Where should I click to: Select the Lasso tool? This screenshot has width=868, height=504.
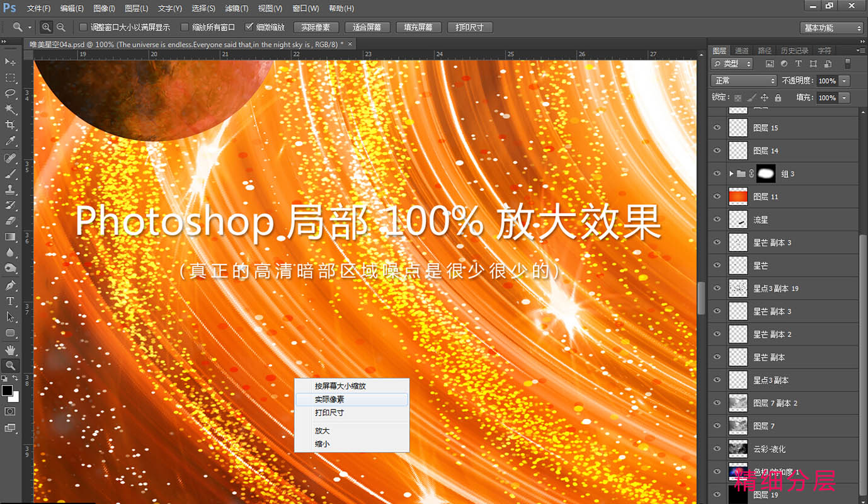10,94
